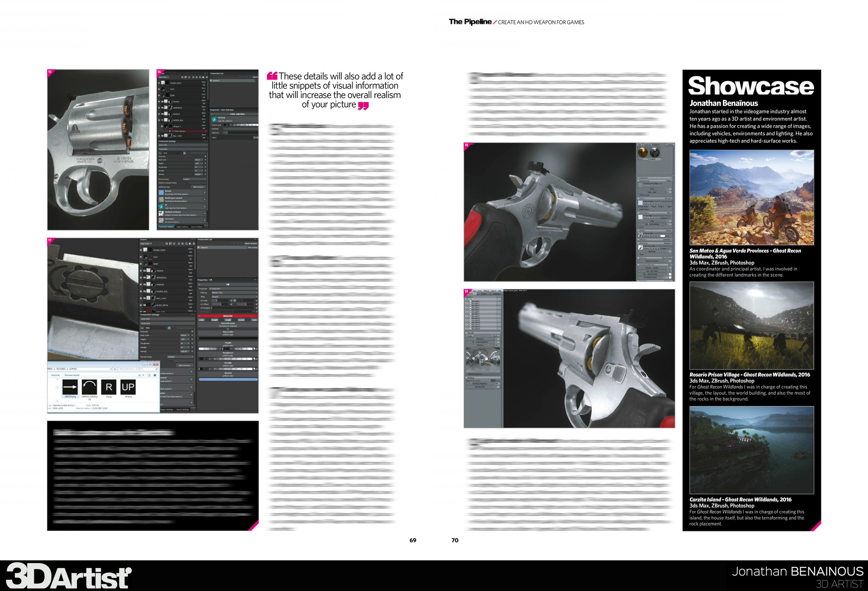Open the address bar dropdown arrow in file browser

pos(111,369)
